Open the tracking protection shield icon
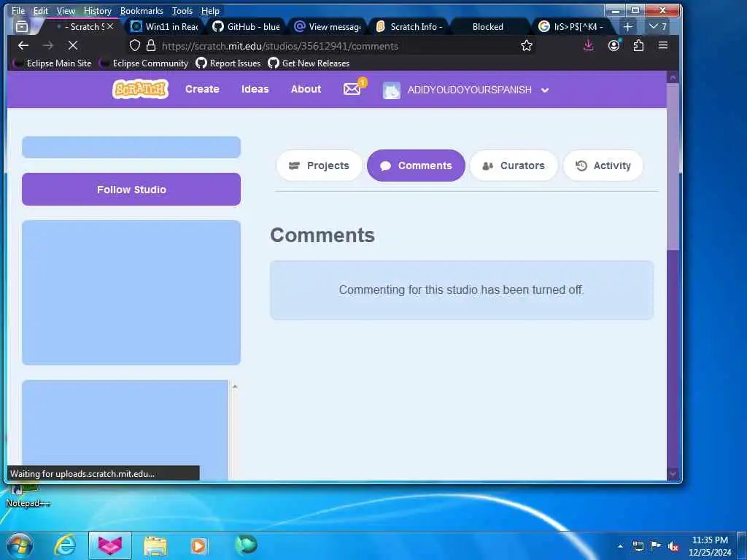This screenshot has height=560, width=747. [135, 45]
